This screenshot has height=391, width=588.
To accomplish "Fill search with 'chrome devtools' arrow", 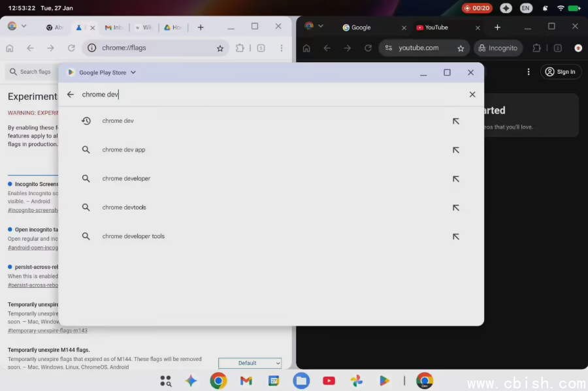I will coord(455,208).
